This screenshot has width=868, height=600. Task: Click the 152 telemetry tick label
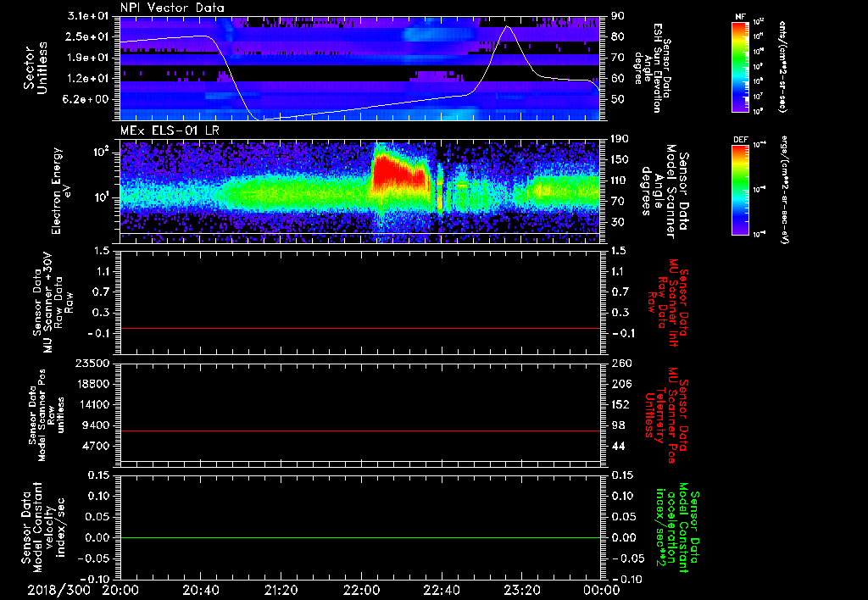pos(621,404)
